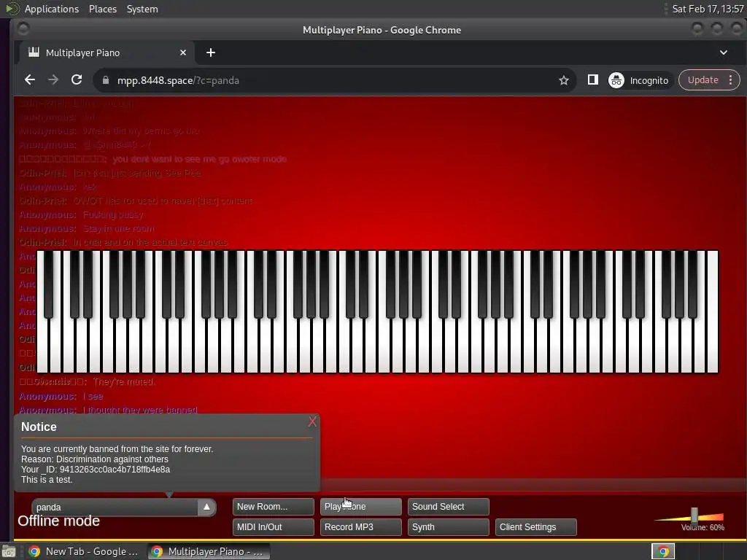
Task: Open the Synth panel
Action: [x=449, y=527]
